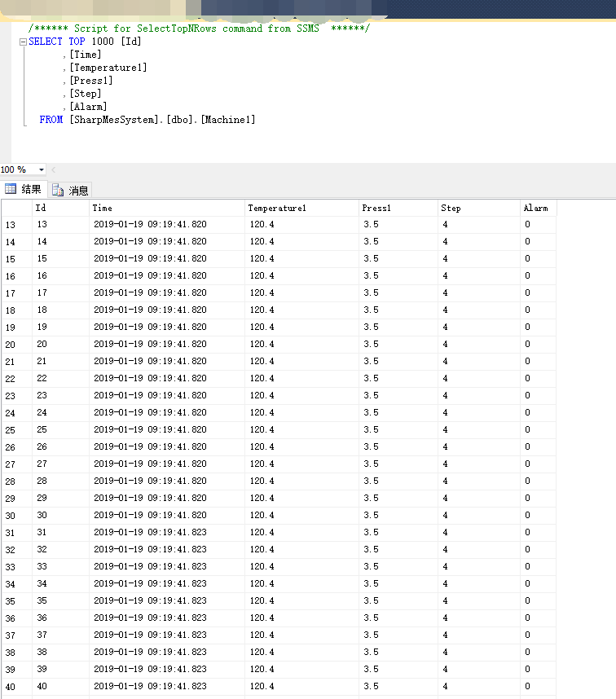The width and height of the screenshot is (616, 699).
Task: Click [SharpMesSystem].[dbo].[Machine1] table name
Action: [x=162, y=120]
